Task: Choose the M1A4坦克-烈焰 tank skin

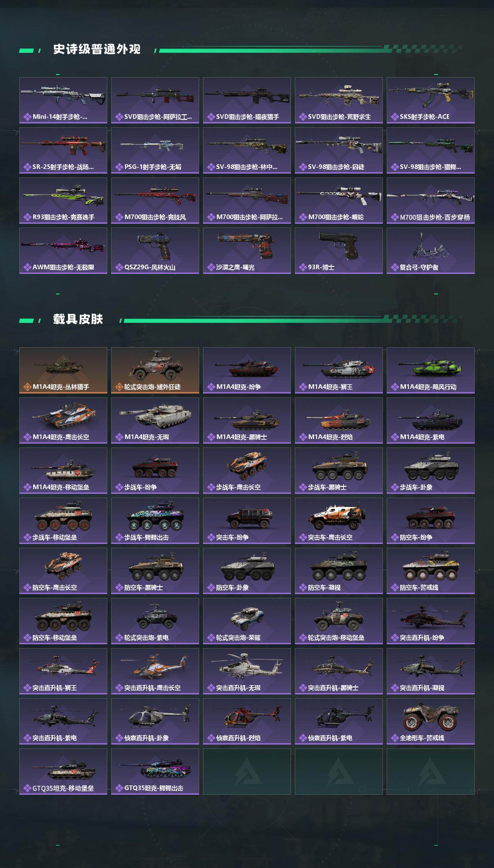Action: (339, 420)
